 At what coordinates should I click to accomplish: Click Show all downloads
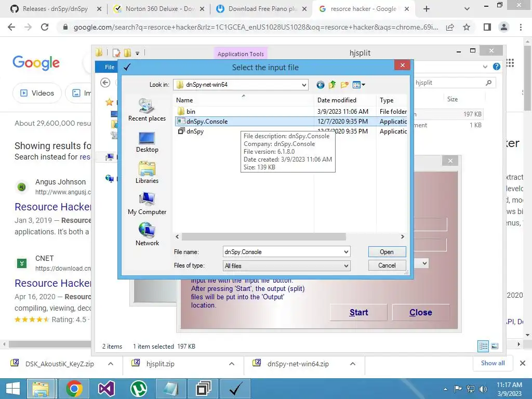pyautogui.click(x=493, y=363)
